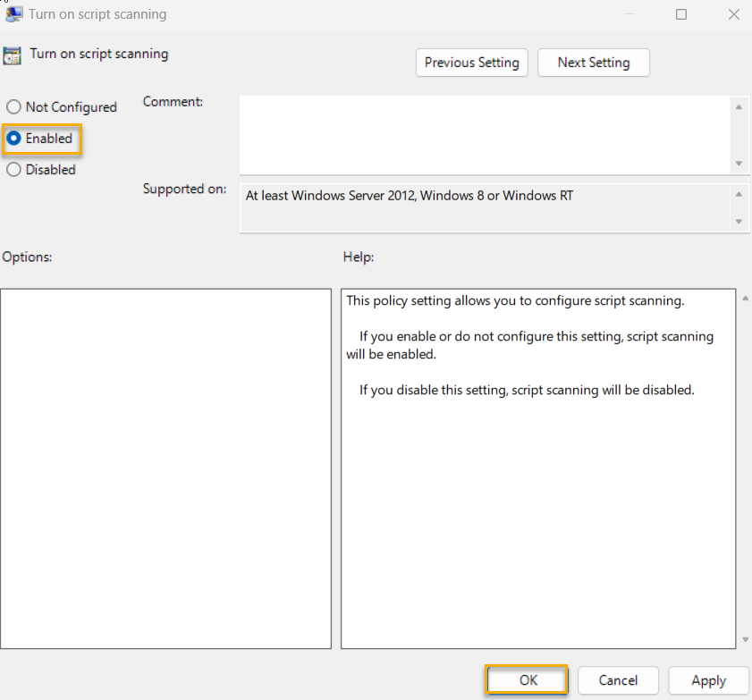This screenshot has width=752, height=700.
Task: Click the down arrow on Help scrollbar
Action: pos(745,640)
